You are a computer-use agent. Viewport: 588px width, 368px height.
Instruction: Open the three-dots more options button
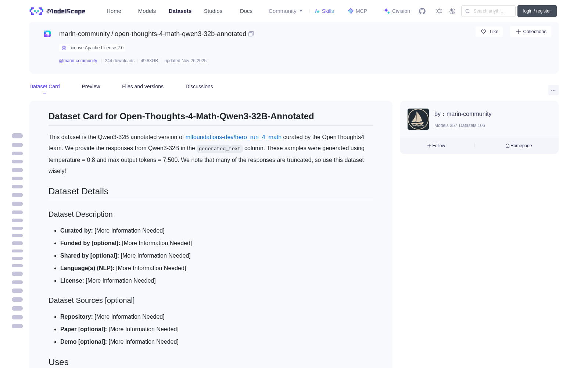553,90
